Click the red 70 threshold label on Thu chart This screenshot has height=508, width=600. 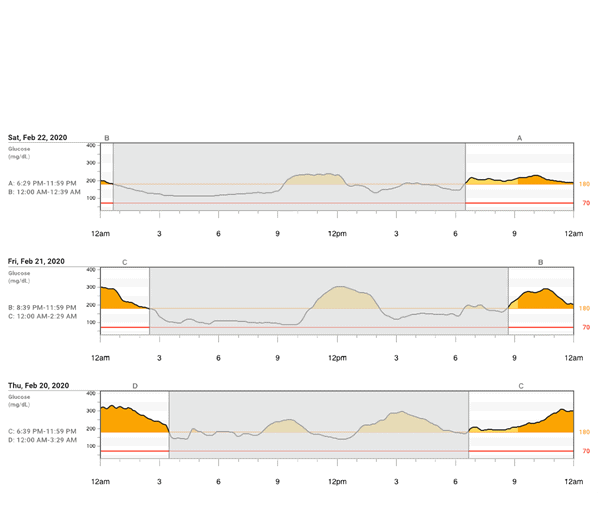(x=586, y=451)
